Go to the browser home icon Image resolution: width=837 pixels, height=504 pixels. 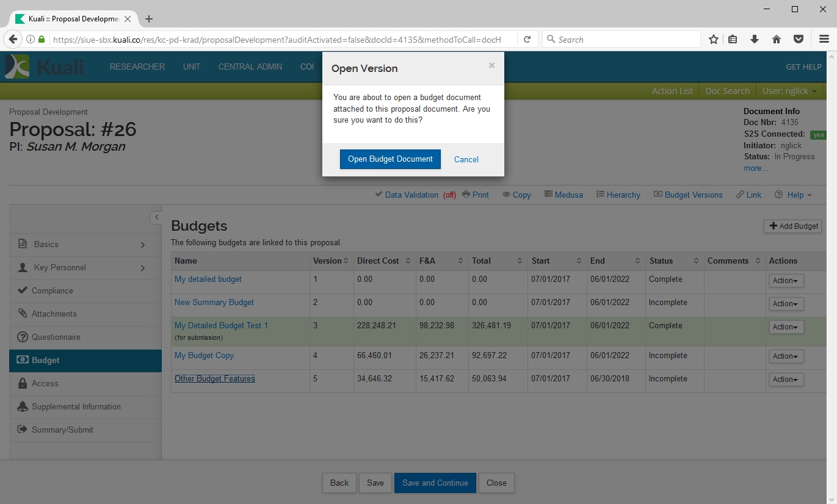pos(777,40)
